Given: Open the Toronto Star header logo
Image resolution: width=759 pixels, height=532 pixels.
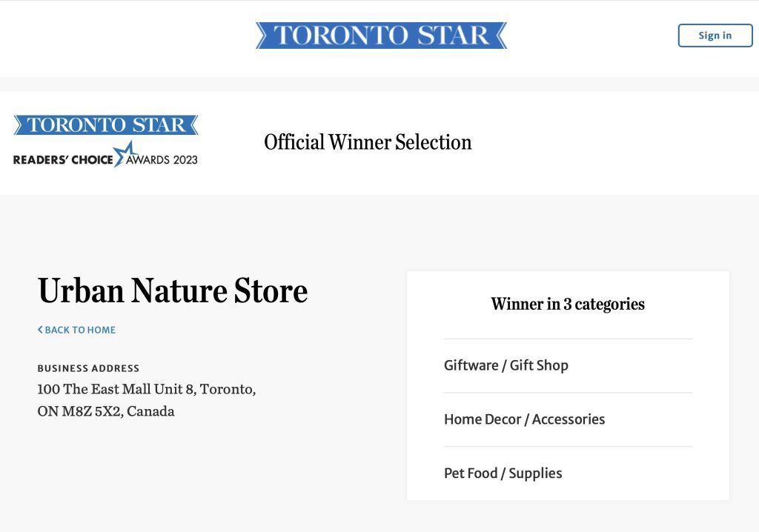Looking at the screenshot, I should (x=382, y=36).
